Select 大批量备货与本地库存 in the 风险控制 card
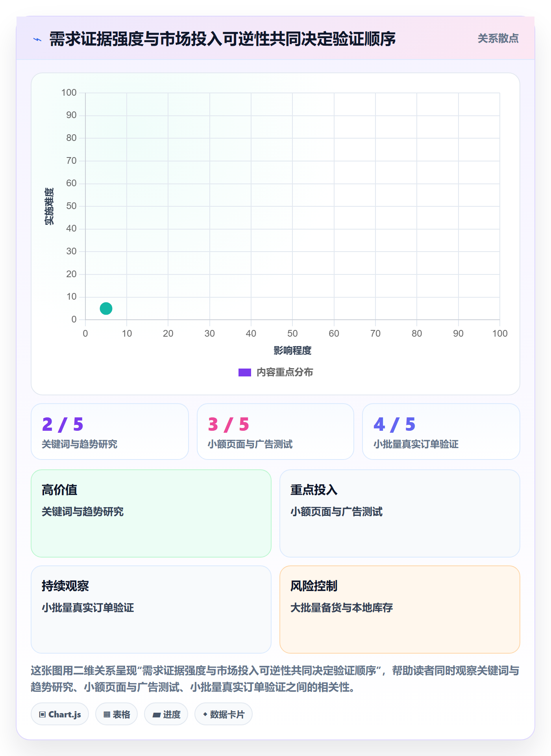The height and width of the screenshot is (756, 551). (x=342, y=608)
